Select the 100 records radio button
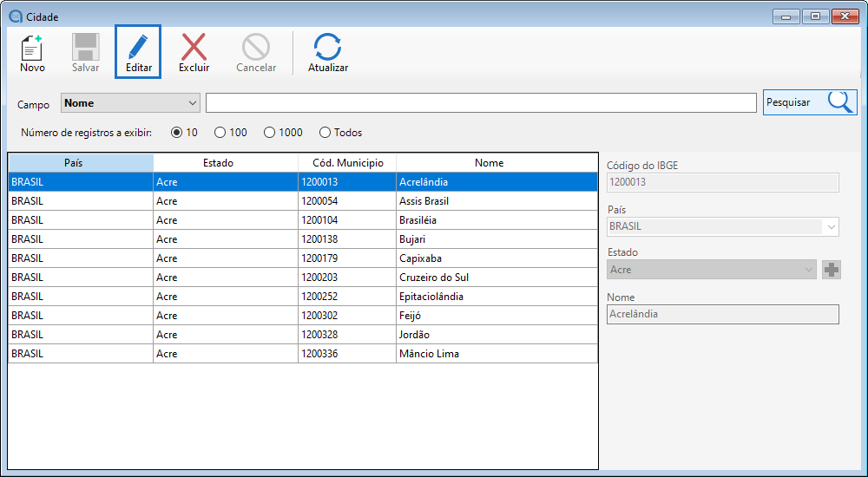This screenshot has height=477, width=868. pyautogui.click(x=220, y=133)
